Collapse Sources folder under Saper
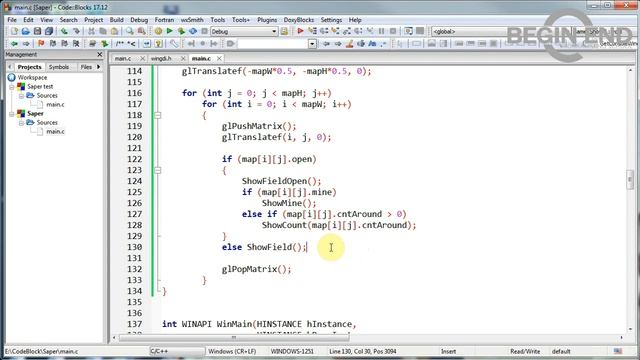The image size is (640, 360). coord(21,122)
